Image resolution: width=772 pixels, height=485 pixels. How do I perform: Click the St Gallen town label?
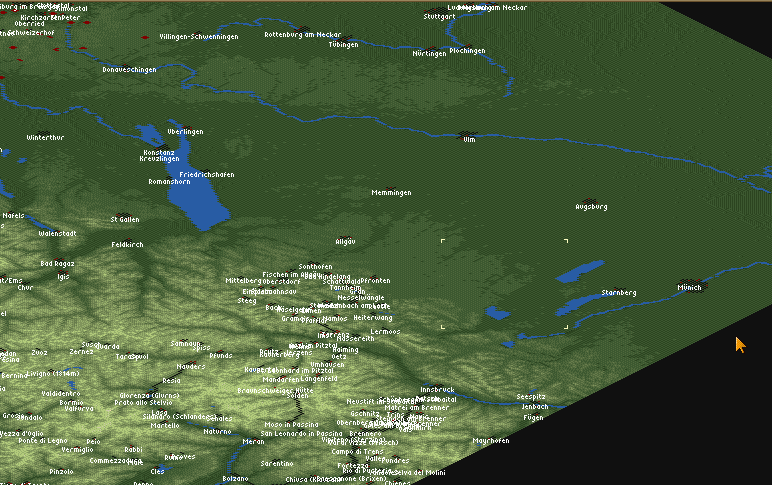125,219
